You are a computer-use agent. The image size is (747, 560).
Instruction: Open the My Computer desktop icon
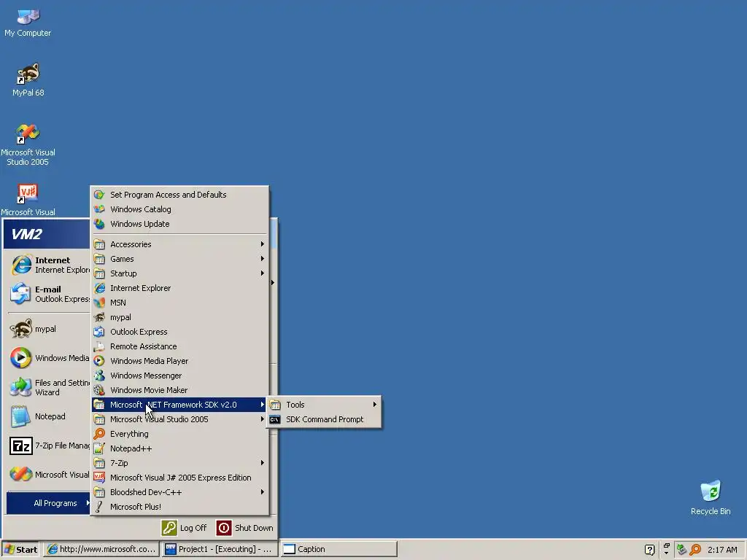click(28, 23)
